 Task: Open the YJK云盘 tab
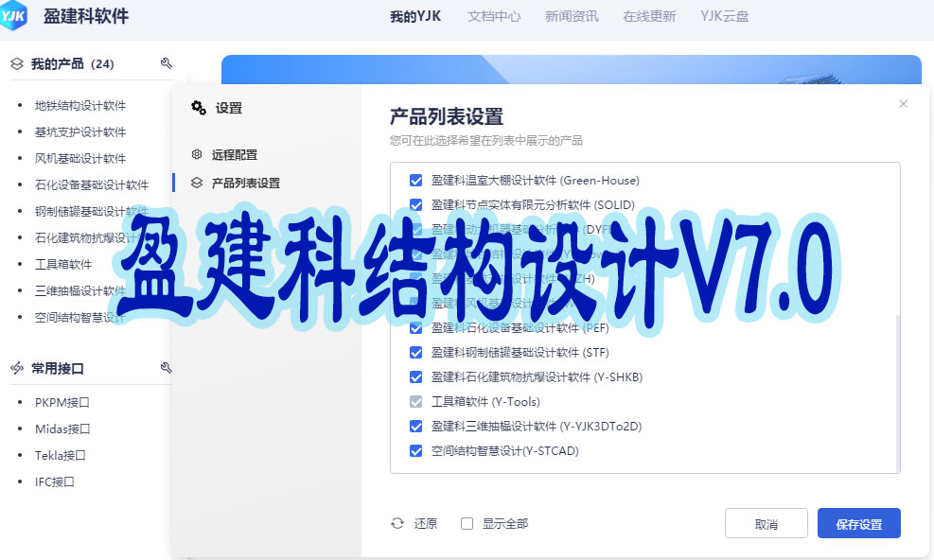point(724,17)
